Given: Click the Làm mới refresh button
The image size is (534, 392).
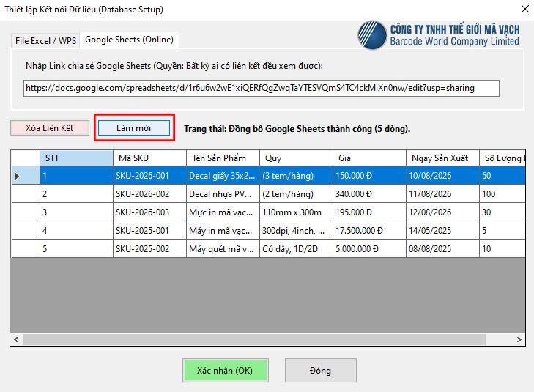Looking at the screenshot, I should click(x=134, y=128).
